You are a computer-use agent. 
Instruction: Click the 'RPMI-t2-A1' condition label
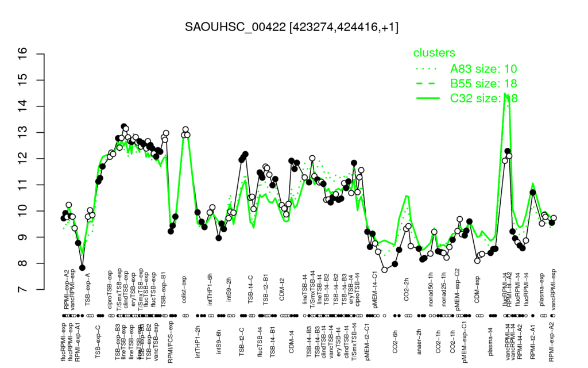[533, 340]
